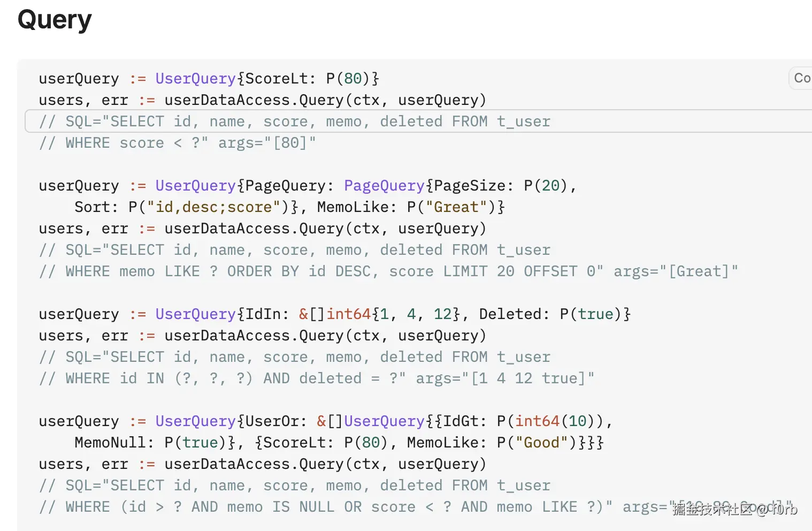This screenshot has height=531, width=812.
Task: Click the last userDataAccess.Query call line
Action: [262, 464]
